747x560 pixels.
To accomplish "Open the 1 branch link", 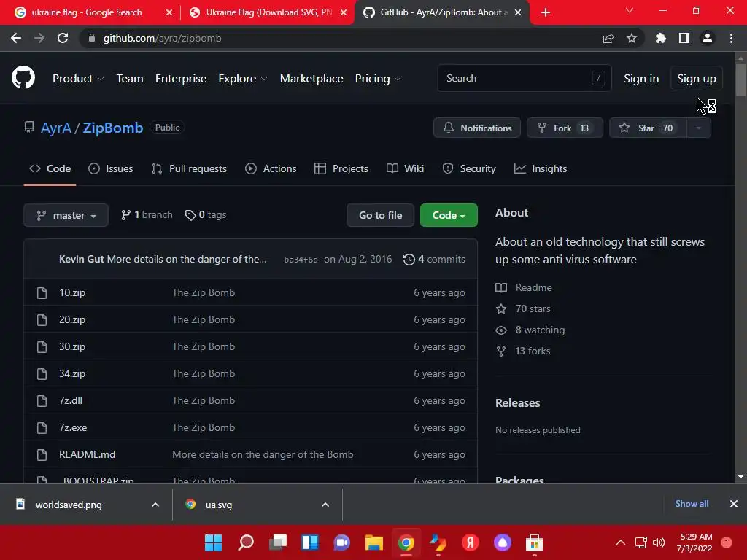I will [x=147, y=215].
